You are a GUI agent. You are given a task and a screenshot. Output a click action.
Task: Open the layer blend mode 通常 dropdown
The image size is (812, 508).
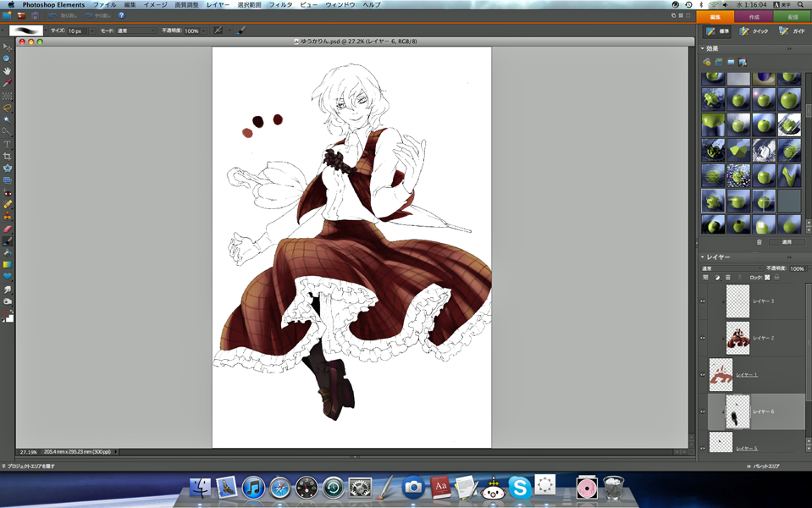pyautogui.click(x=732, y=268)
